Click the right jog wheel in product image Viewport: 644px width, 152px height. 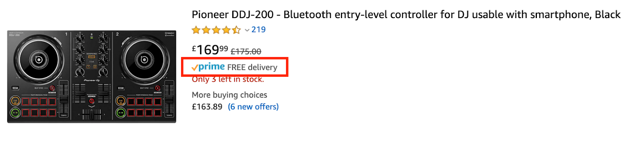(144, 60)
